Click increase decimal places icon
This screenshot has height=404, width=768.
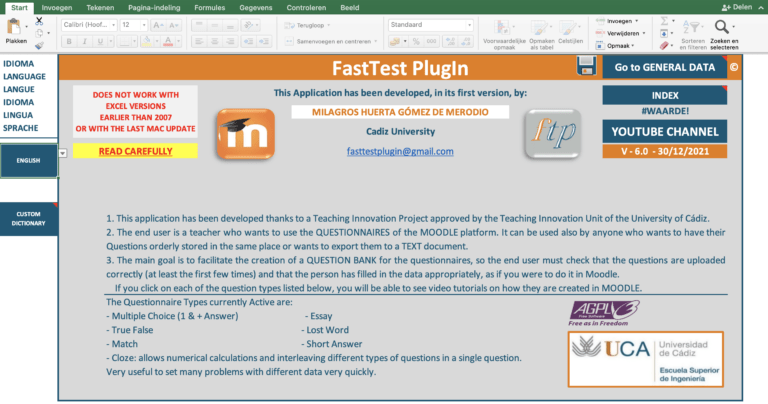450,42
